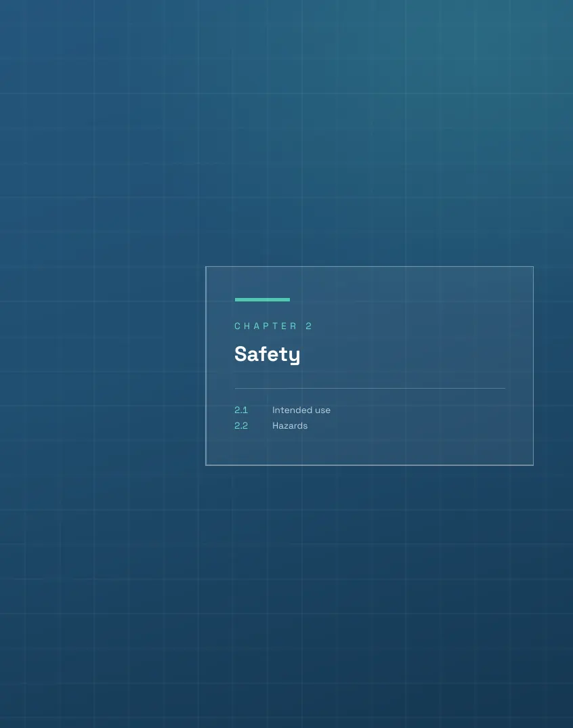This screenshot has width=573, height=728.
Task: Open the "Hazards" section entry
Action: pyautogui.click(x=290, y=426)
